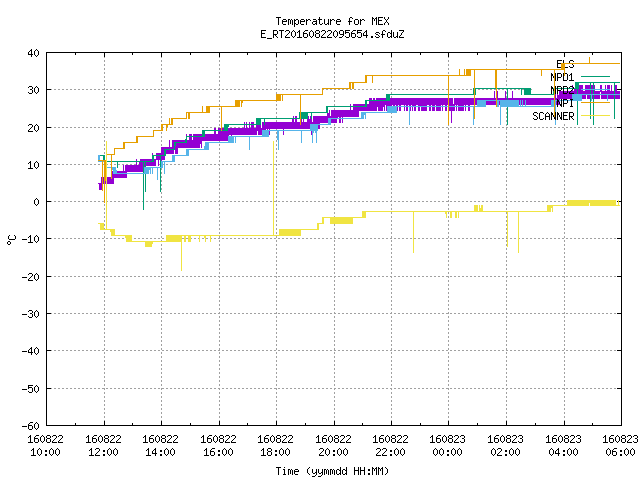Click the MPD1 legend label
The image size is (640, 480).
[562, 77]
